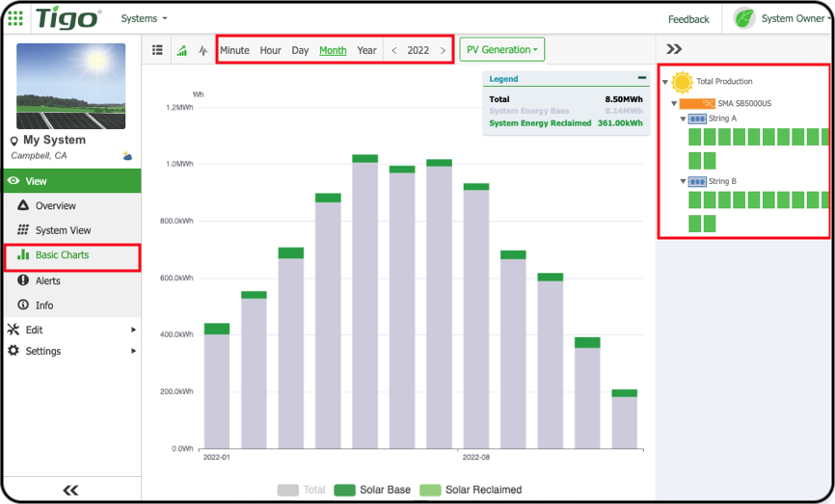Go to previous year arrow
835x504 pixels.
[394, 50]
